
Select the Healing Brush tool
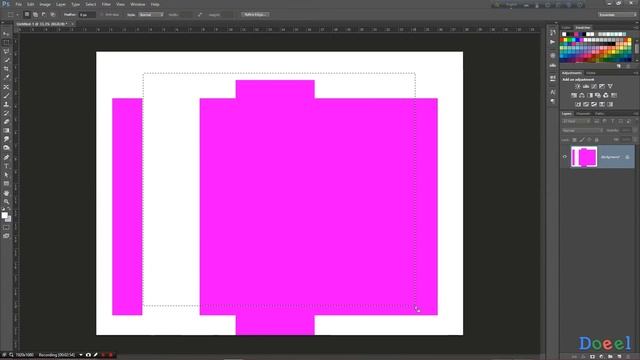(x=6, y=87)
